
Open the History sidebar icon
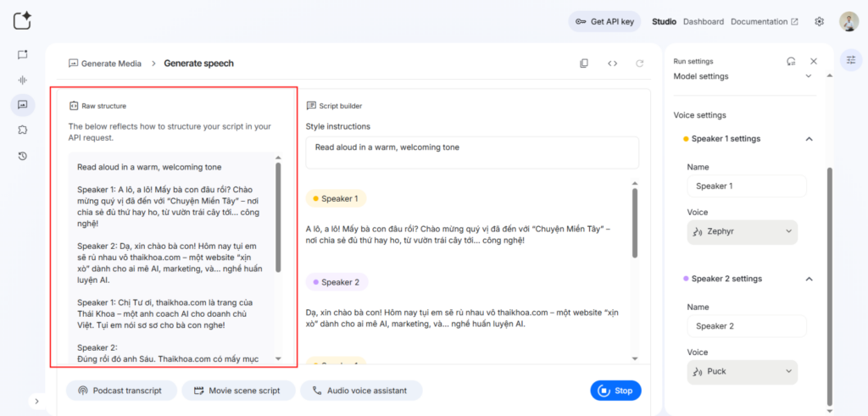[x=22, y=156]
